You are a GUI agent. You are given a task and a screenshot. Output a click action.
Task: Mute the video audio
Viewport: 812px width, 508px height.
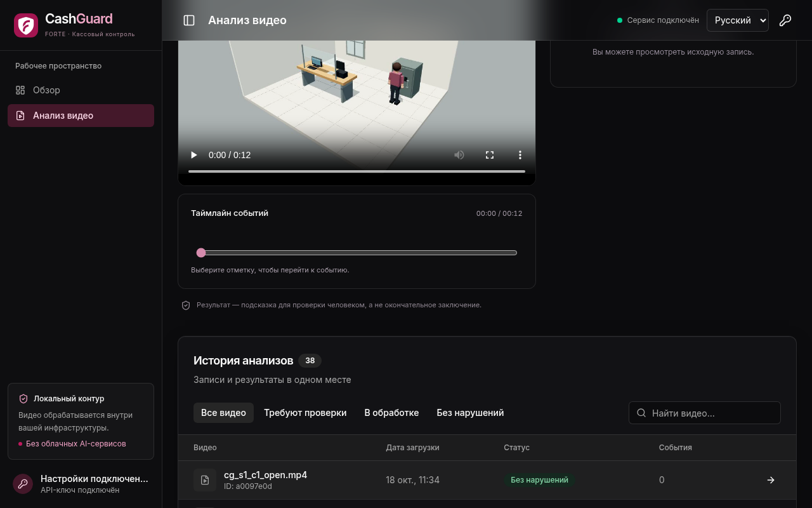pos(459,155)
